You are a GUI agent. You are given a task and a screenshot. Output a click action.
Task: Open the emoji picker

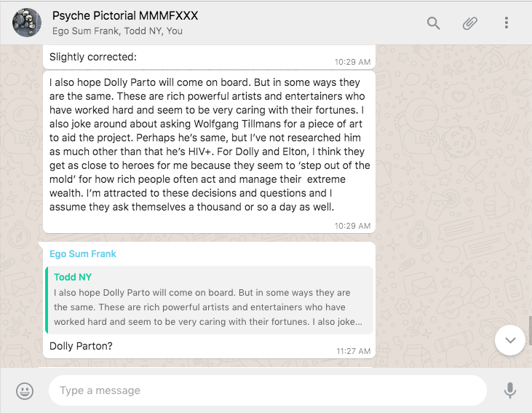coord(25,391)
